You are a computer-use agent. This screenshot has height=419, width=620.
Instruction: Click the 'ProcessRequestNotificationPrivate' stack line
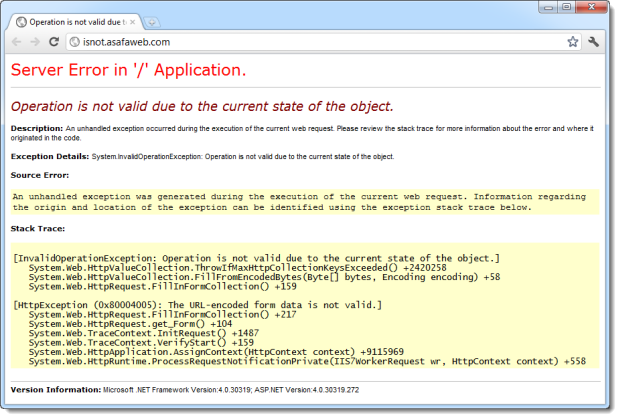pos(307,361)
